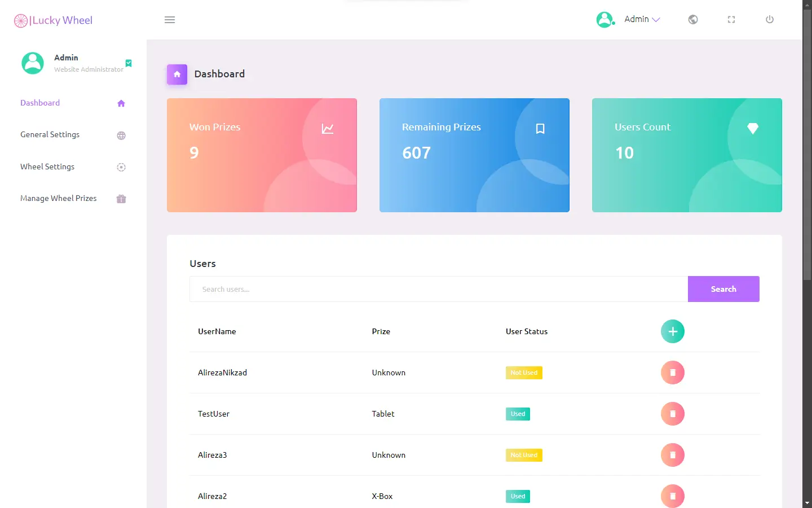Click the Search users input field

(x=439, y=289)
